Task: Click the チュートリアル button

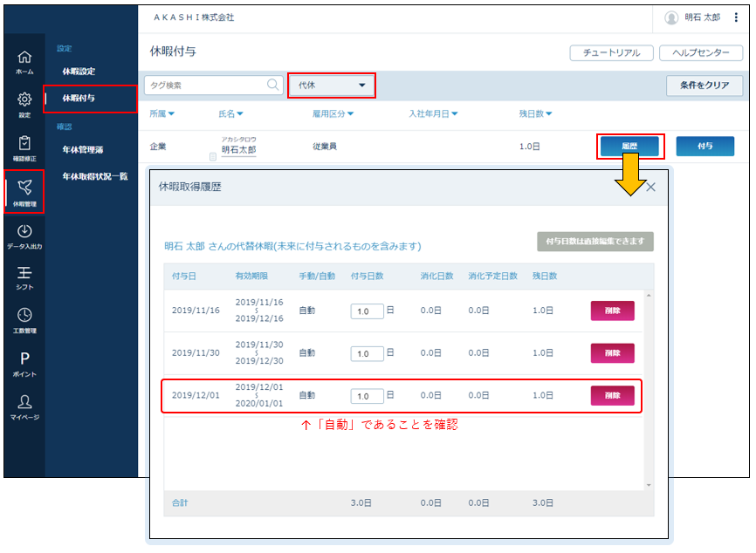Action: (611, 52)
